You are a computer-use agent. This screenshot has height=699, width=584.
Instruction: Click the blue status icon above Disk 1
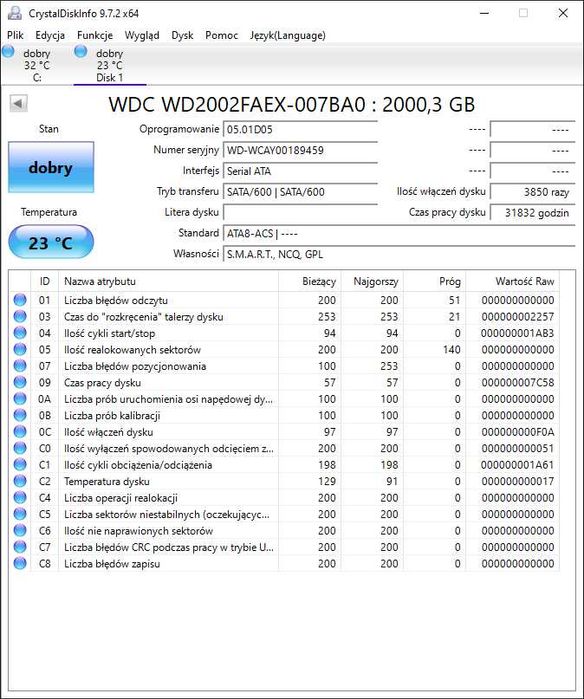pos(80,52)
